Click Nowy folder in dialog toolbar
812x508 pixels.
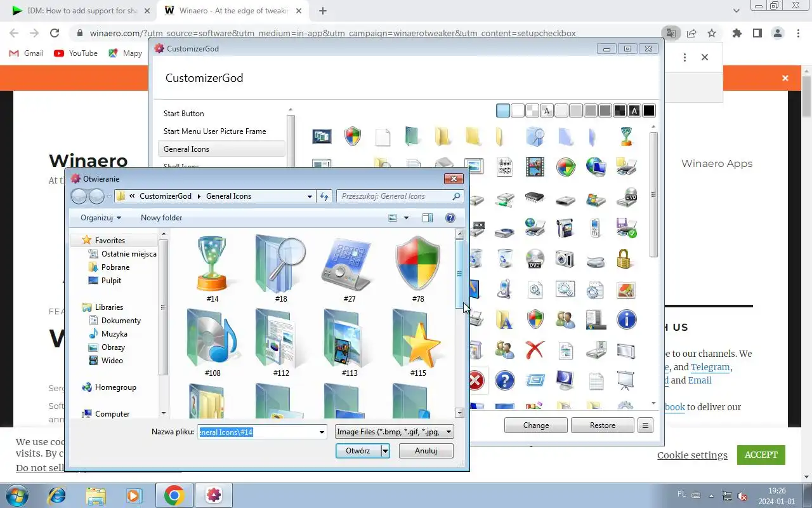[161, 218]
